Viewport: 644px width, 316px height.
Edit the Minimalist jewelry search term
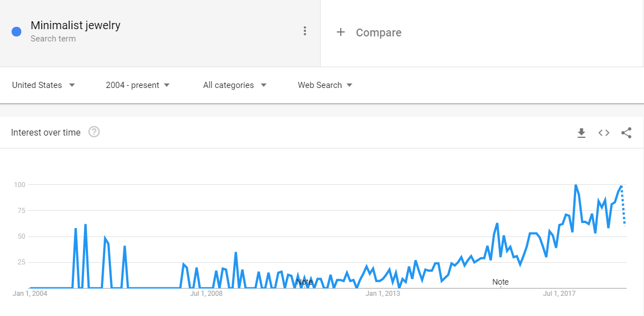(x=76, y=25)
